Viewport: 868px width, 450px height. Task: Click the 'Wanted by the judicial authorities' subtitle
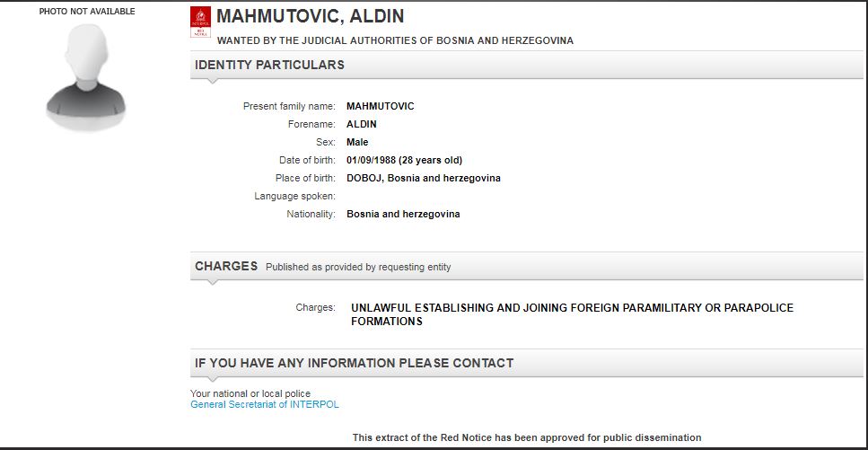pyautogui.click(x=395, y=40)
